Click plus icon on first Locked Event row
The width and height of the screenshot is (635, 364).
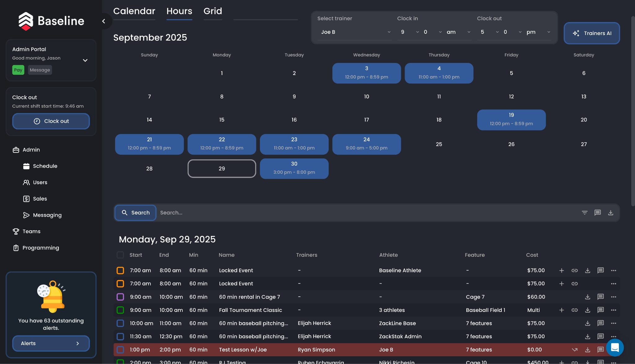(562, 270)
